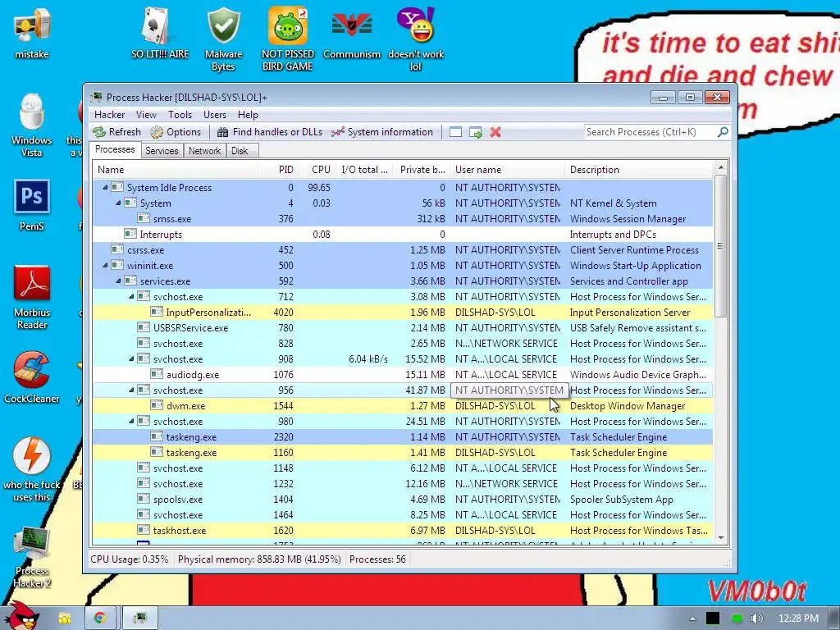Open the Help menu
Viewport: 840px width, 630px height.
click(248, 115)
